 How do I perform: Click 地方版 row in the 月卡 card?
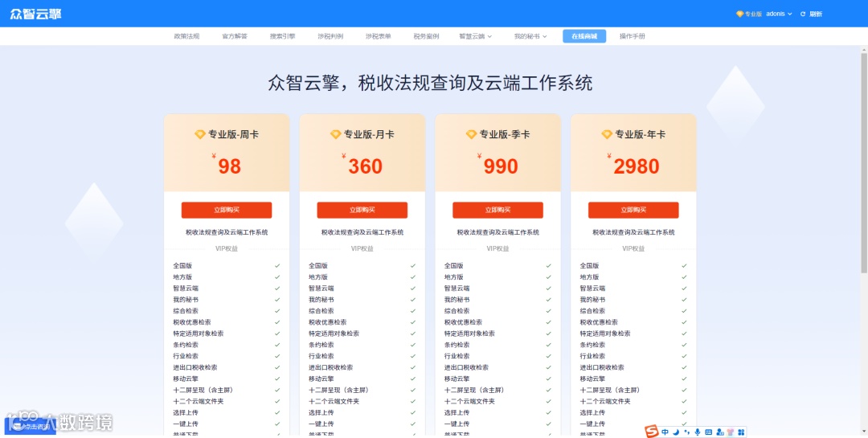point(362,277)
